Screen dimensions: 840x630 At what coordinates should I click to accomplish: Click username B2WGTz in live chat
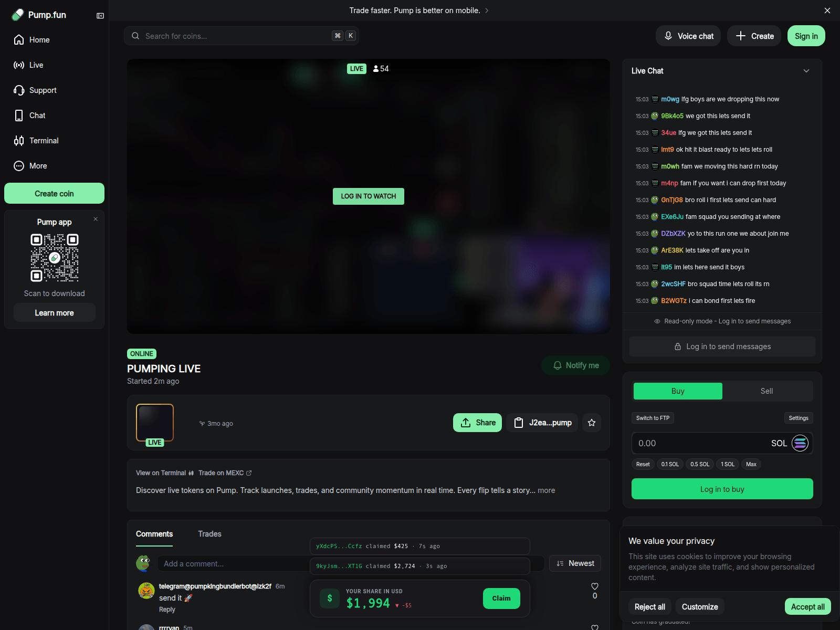click(x=674, y=301)
